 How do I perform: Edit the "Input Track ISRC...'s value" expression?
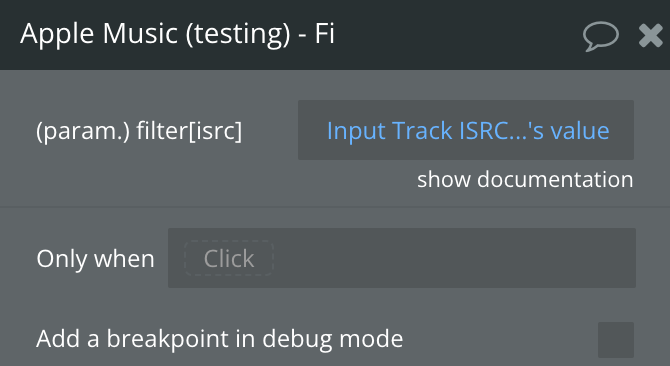pos(466,130)
